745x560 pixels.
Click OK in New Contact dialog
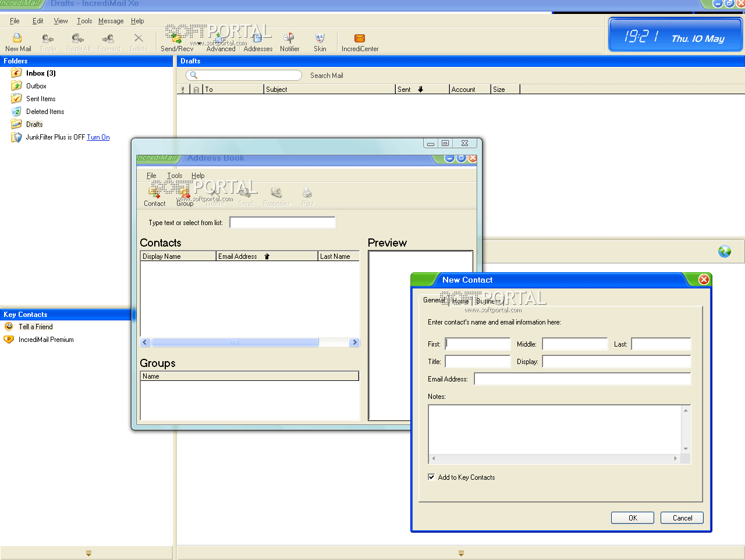click(633, 518)
